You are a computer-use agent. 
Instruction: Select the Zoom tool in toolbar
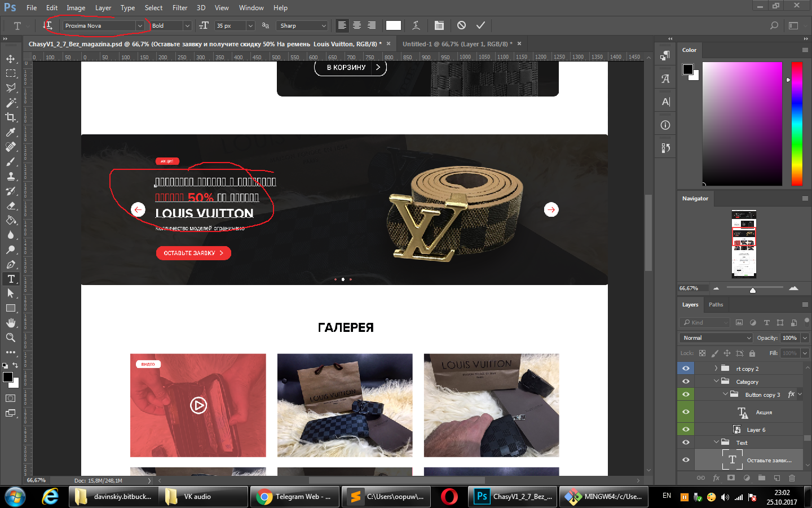[11, 338]
